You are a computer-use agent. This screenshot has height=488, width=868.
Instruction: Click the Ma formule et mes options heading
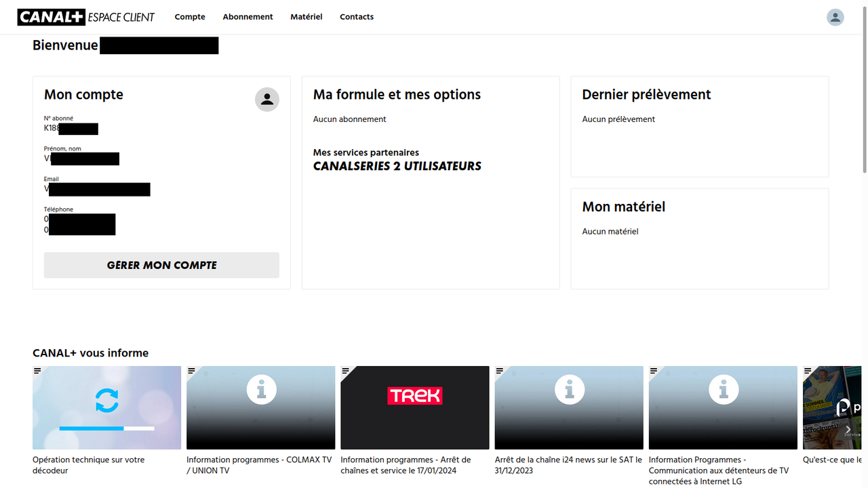click(x=397, y=95)
